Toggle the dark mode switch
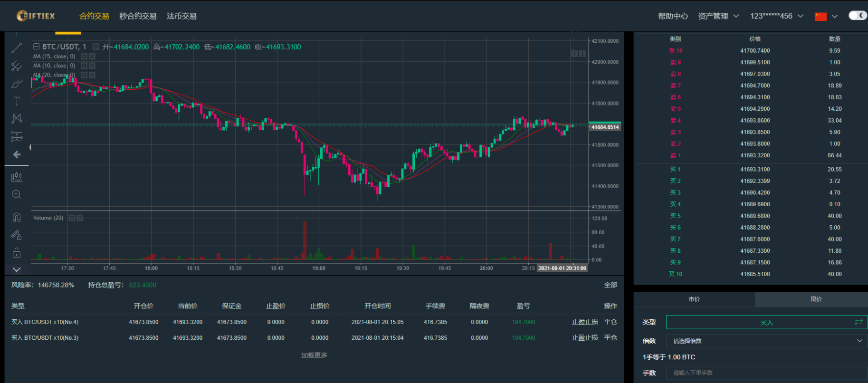Screen dimensions: 868x383 858,16
